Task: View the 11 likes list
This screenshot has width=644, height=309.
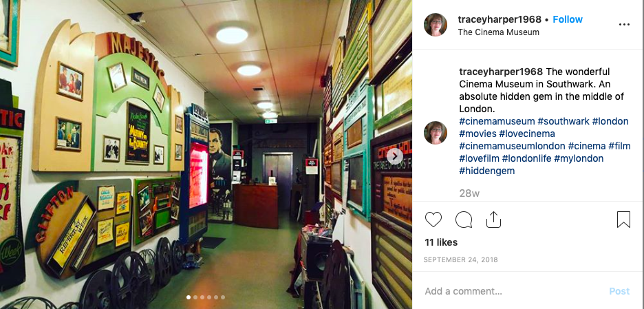Action: (441, 242)
